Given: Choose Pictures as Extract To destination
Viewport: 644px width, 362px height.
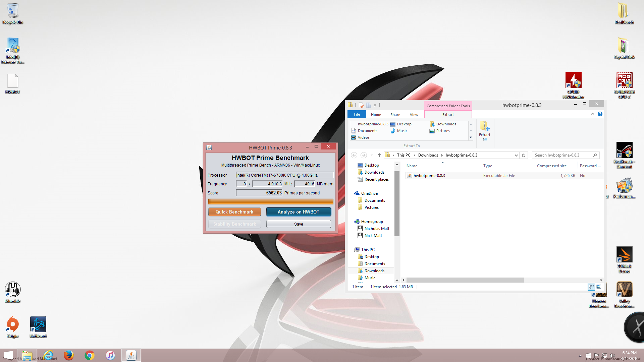Looking at the screenshot, I should pos(439,131).
